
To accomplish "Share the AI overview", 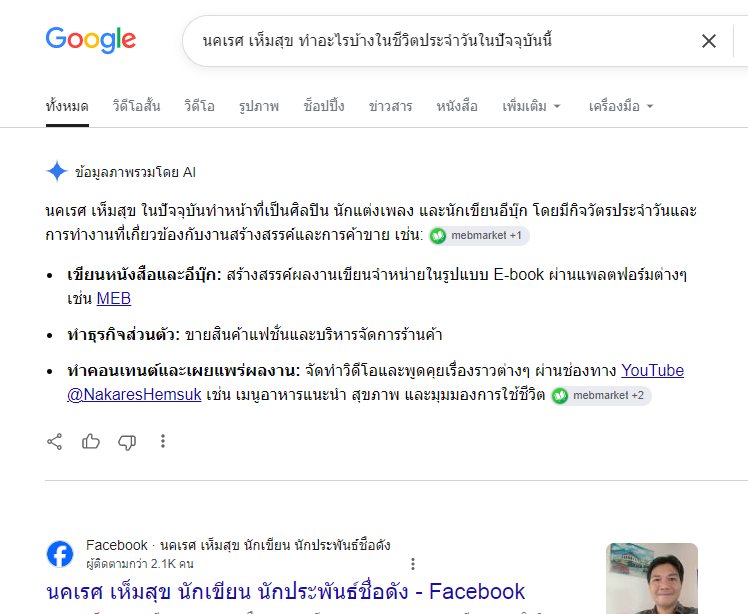I will coord(55,441).
